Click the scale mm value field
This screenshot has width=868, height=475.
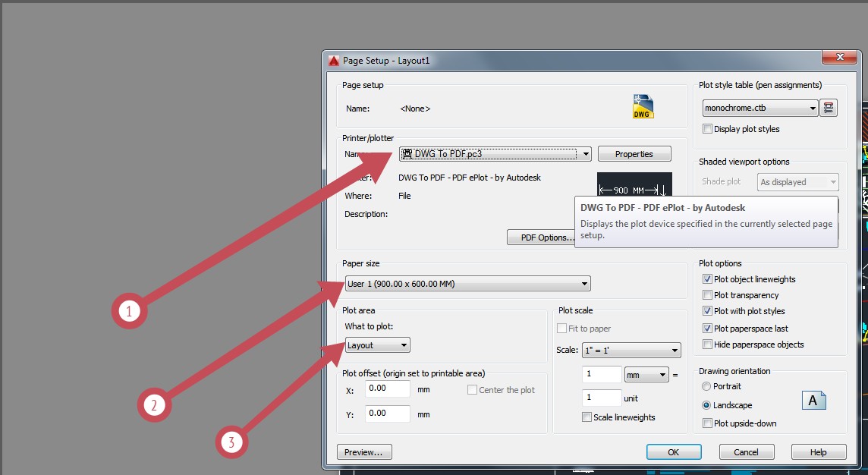602,374
